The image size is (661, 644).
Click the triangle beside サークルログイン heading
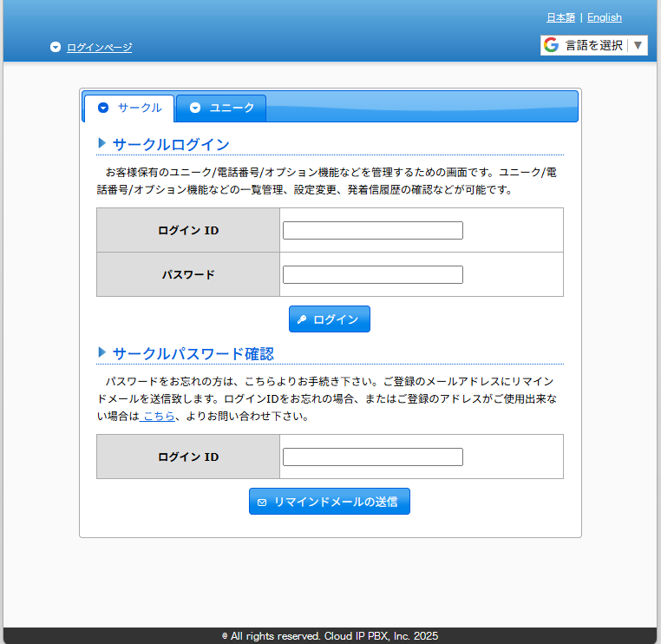coord(101,143)
